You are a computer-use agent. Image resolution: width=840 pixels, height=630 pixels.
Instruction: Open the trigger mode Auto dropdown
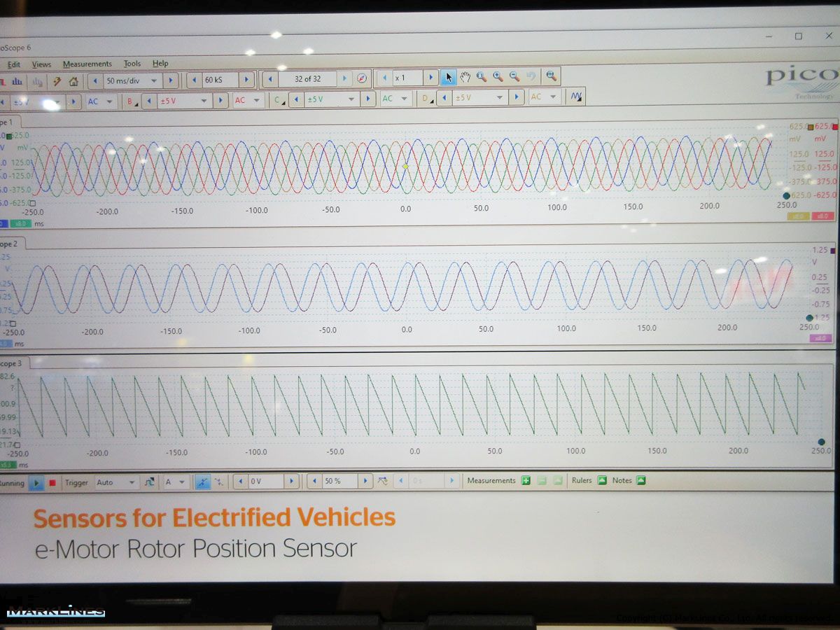[116, 482]
